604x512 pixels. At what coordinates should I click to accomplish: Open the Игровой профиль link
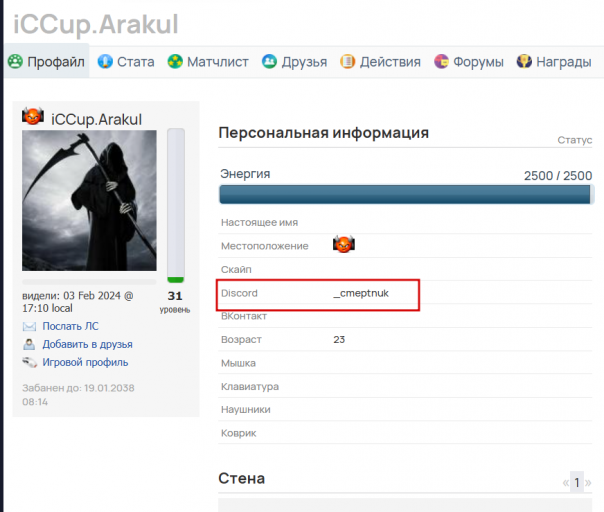[85, 362]
